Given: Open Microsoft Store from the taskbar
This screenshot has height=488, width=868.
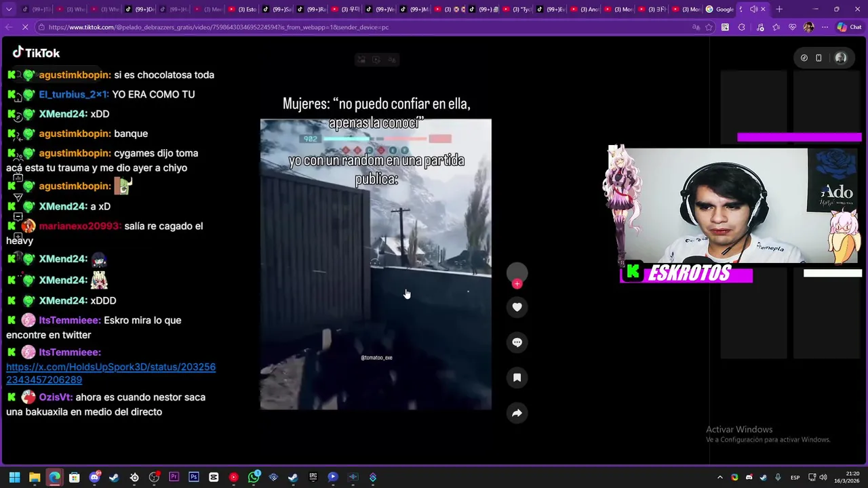Looking at the screenshot, I should coord(75,477).
